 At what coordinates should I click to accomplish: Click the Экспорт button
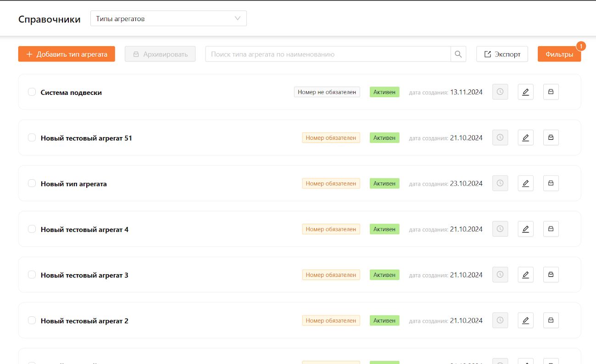coord(502,54)
